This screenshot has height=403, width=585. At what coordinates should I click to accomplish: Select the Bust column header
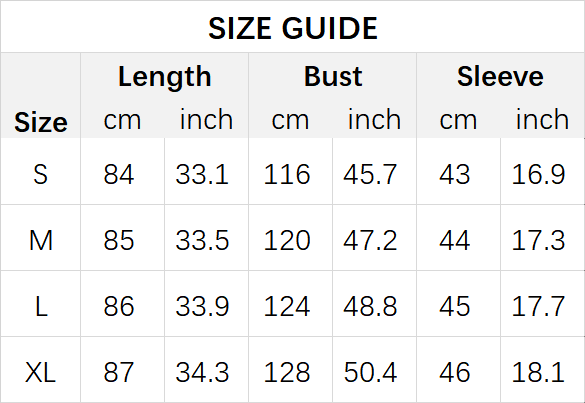pyautogui.click(x=333, y=76)
